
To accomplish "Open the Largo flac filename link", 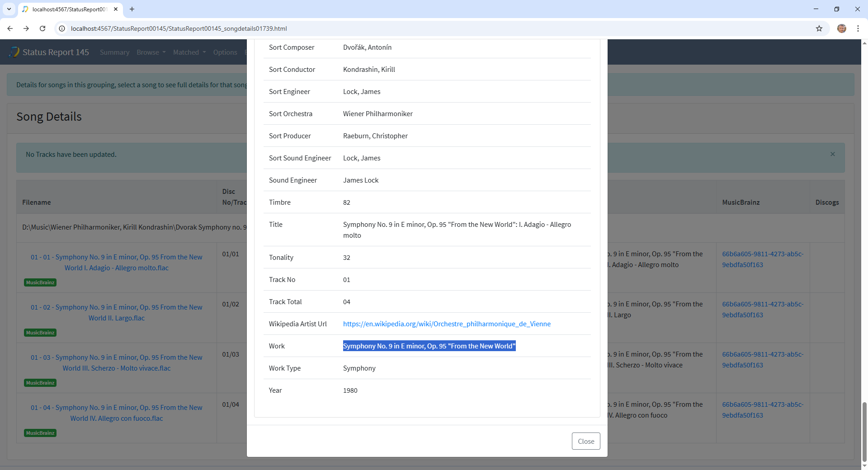I will pos(116,313).
